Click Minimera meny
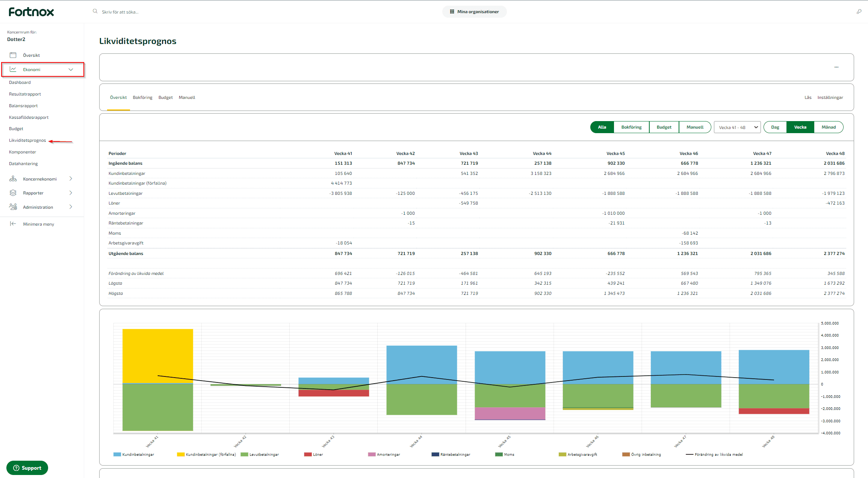 pyautogui.click(x=38, y=224)
